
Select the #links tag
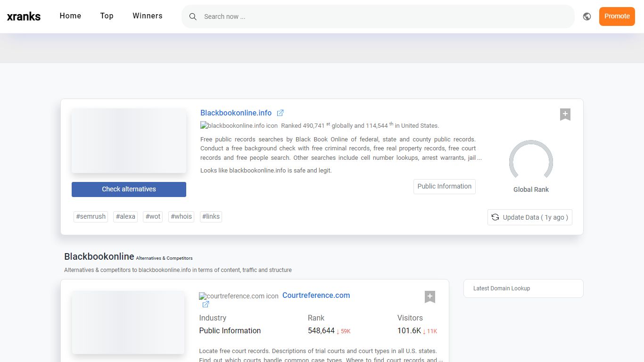click(211, 217)
